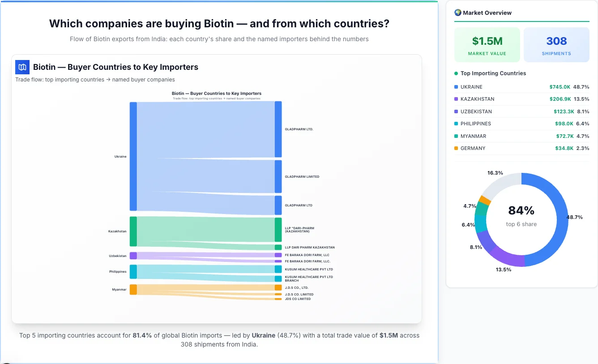The image size is (598, 364).
Task: Click the book icon beside the Biotin chart title
Action: pyautogui.click(x=21, y=67)
